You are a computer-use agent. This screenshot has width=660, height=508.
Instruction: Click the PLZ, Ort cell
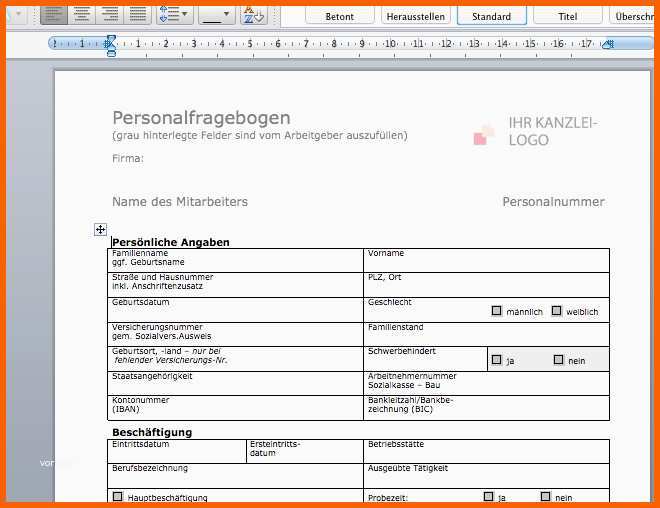[486, 285]
